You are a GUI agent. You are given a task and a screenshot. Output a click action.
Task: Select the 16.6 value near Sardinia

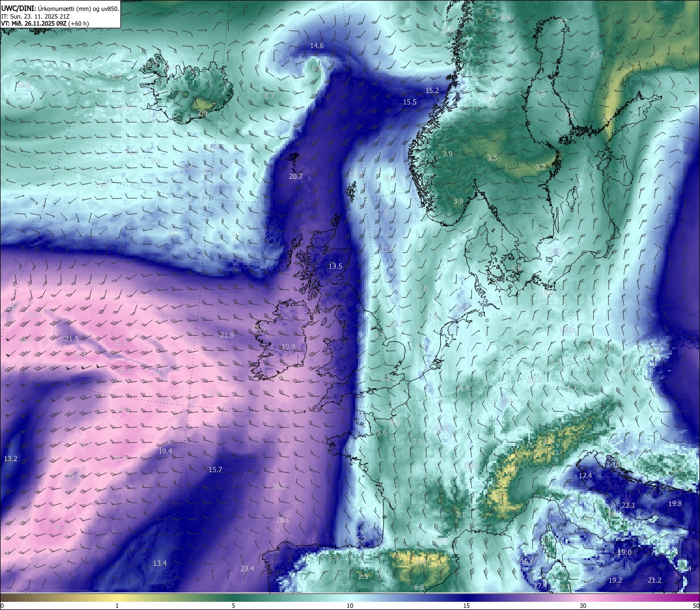[527, 561]
